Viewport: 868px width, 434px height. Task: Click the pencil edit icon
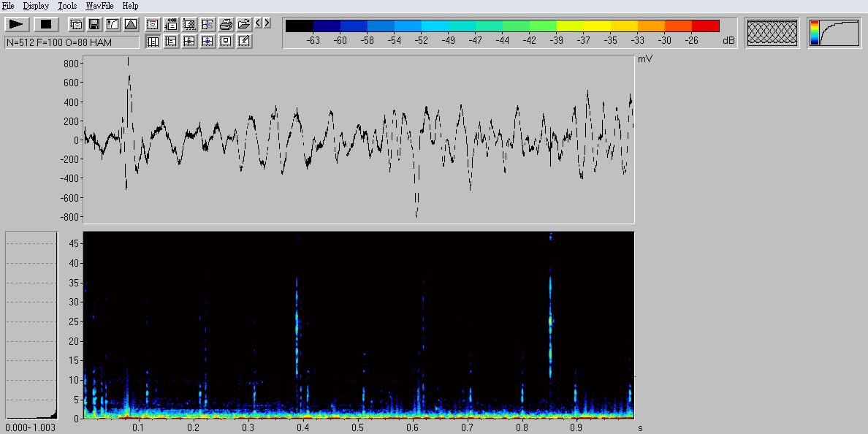[x=244, y=42]
